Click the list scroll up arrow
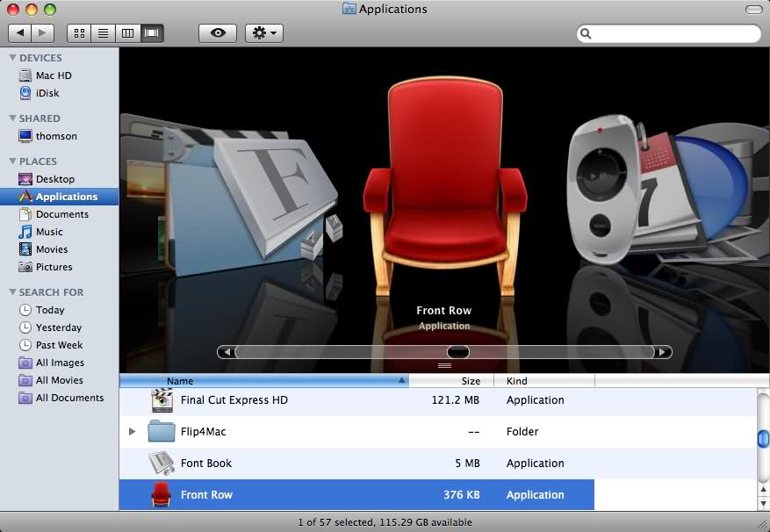Image resolution: width=770 pixels, height=532 pixels. [x=763, y=489]
